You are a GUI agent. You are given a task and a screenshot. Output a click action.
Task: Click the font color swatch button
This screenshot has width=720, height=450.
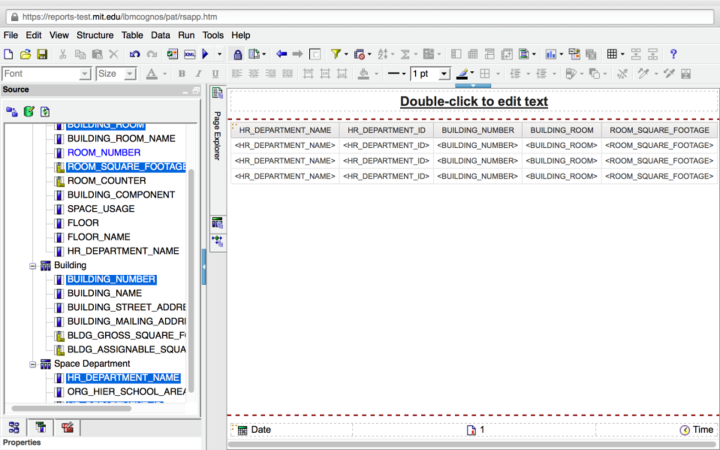click(151, 74)
